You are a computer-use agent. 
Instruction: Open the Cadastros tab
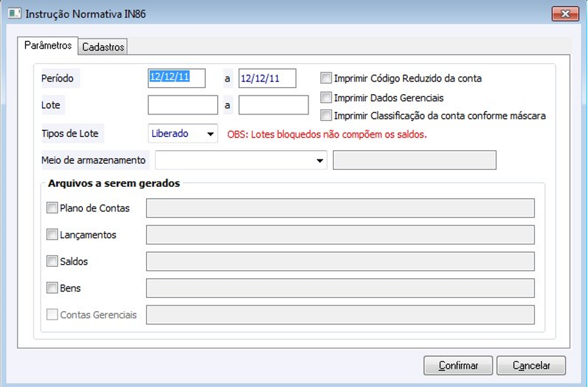click(103, 47)
